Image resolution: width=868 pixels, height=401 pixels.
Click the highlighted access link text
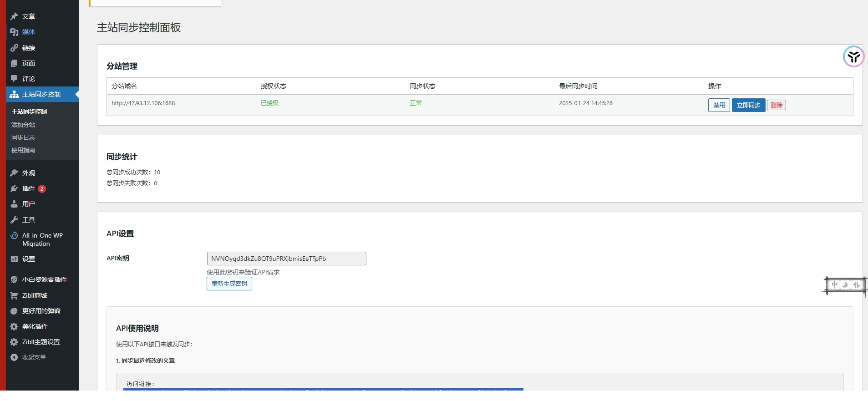coord(323,390)
